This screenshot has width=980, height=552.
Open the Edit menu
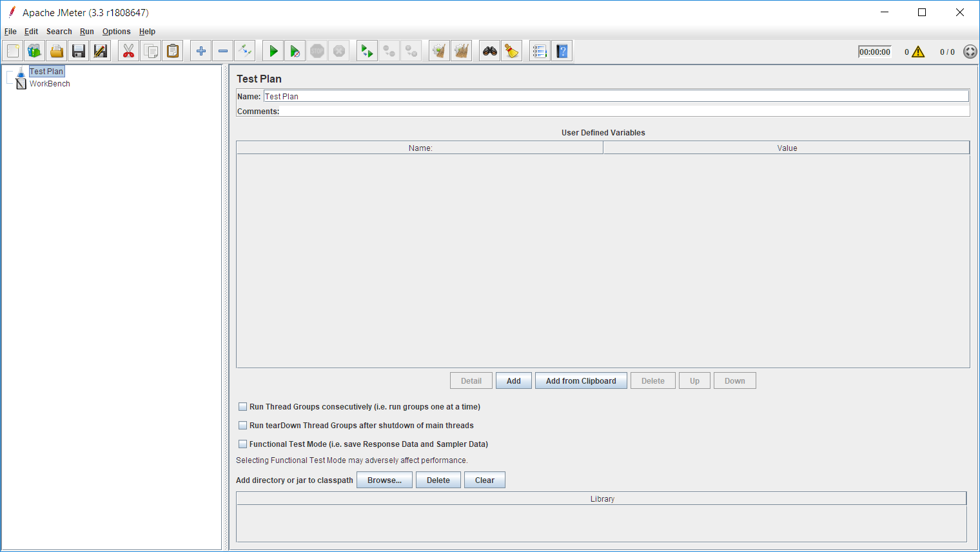[x=31, y=32]
